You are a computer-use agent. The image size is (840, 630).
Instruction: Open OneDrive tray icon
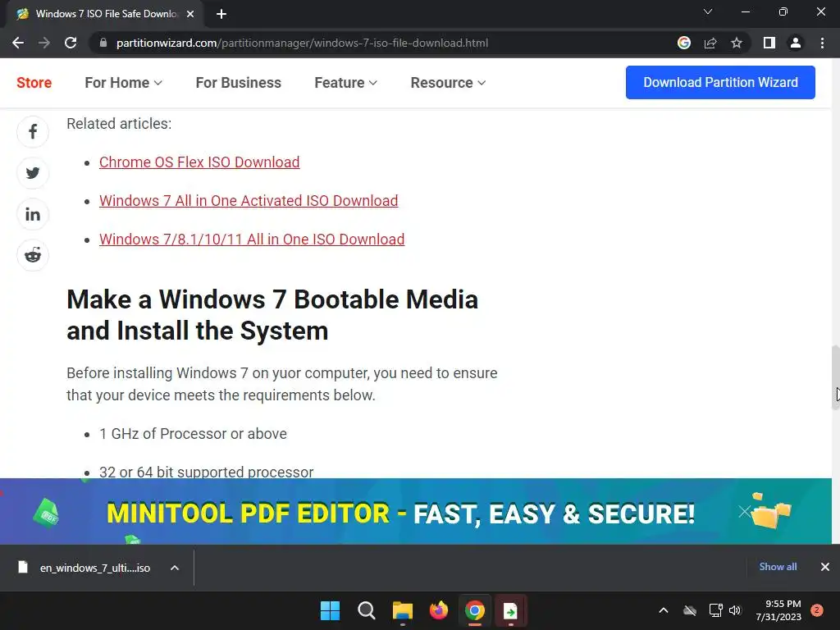click(690, 610)
